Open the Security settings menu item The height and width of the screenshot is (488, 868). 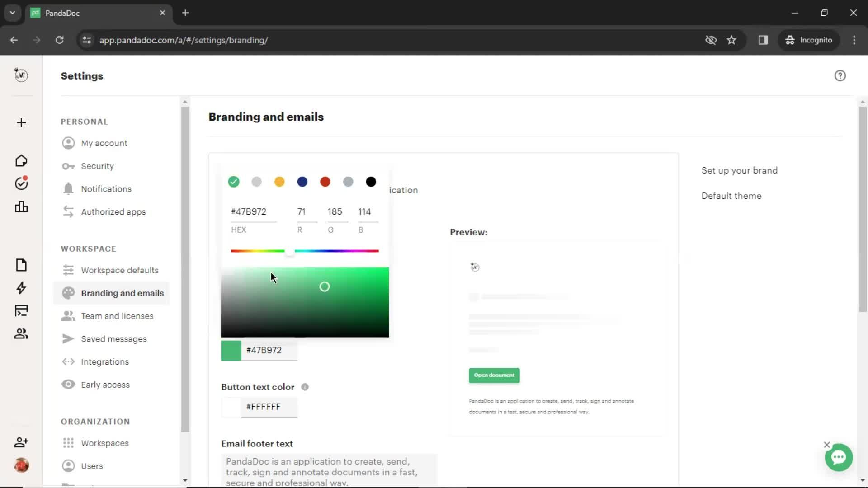click(x=97, y=166)
